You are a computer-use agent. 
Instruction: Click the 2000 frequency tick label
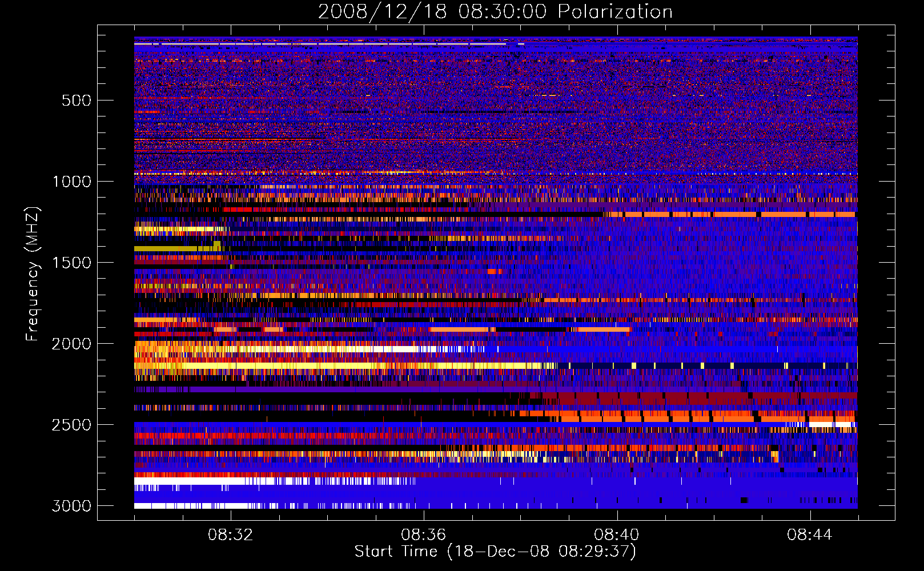71,344
